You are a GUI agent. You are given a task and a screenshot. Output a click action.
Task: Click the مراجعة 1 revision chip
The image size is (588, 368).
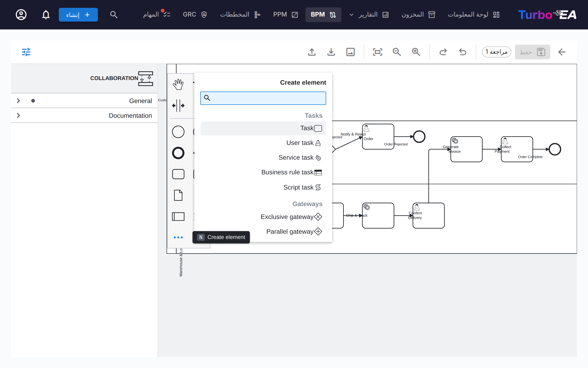pyautogui.click(x=496, y=52)
